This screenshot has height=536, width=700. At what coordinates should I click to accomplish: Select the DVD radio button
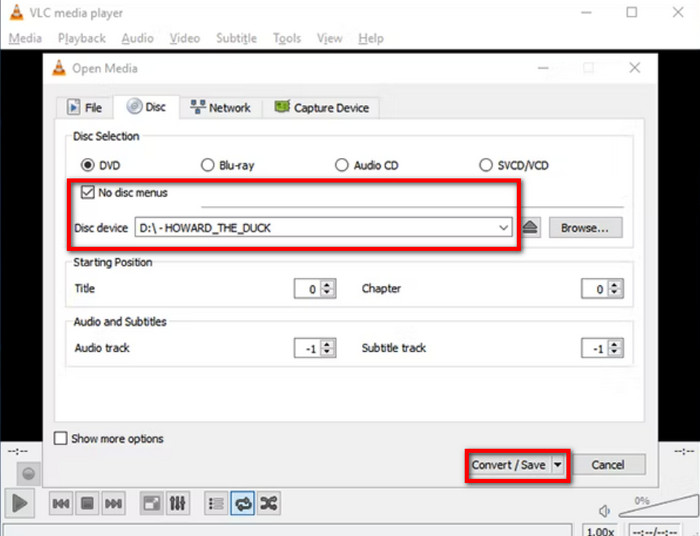point(88,165)
